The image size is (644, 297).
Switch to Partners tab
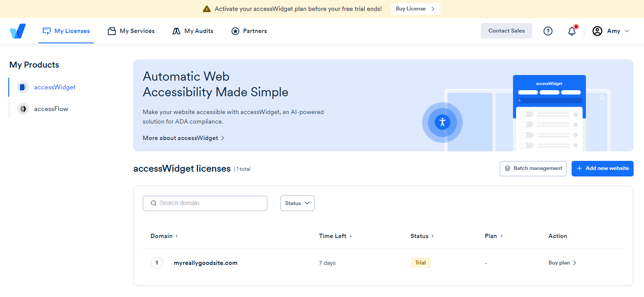tap(249, 31)
